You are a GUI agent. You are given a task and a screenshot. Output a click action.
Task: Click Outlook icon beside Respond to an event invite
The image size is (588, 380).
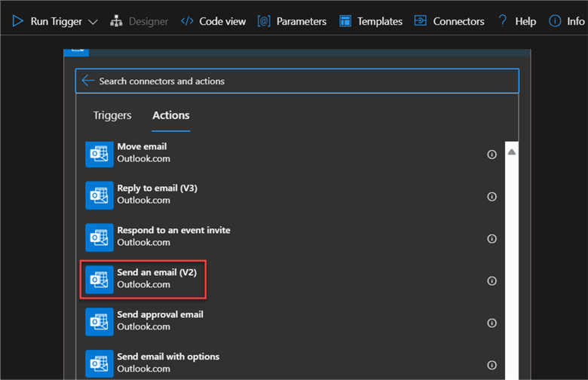99,237
